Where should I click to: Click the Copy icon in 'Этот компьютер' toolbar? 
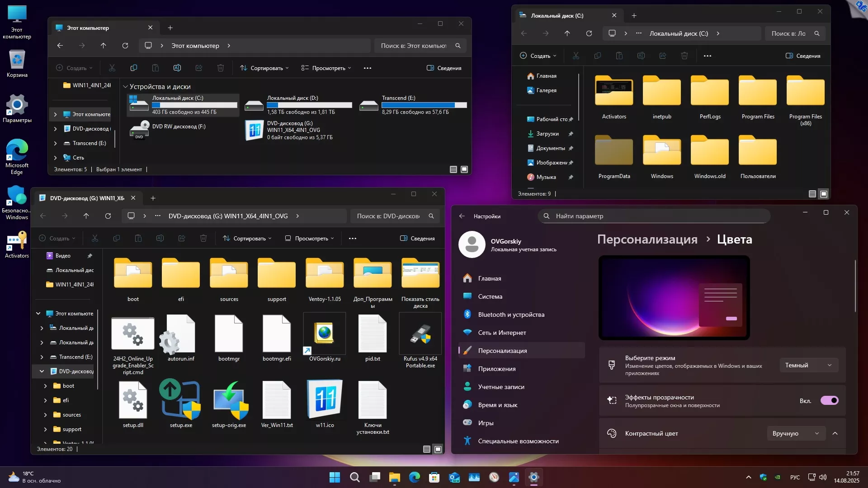point(134,68)
